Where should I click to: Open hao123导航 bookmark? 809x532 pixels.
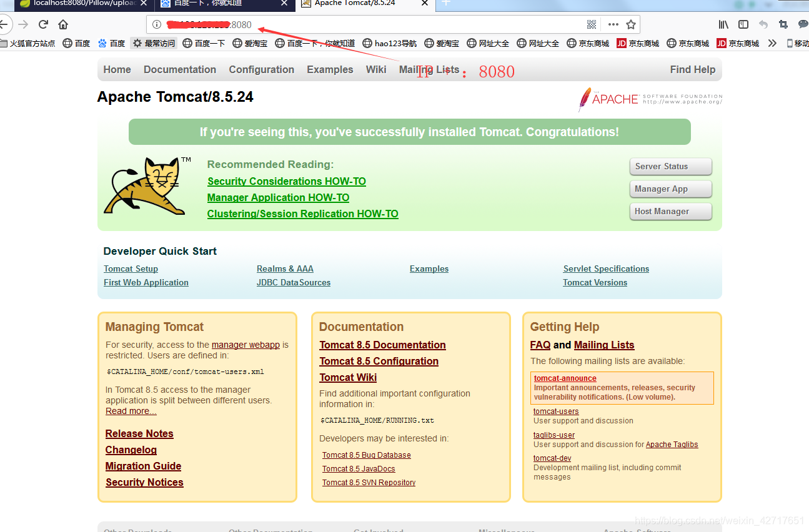tap(389, 43)
